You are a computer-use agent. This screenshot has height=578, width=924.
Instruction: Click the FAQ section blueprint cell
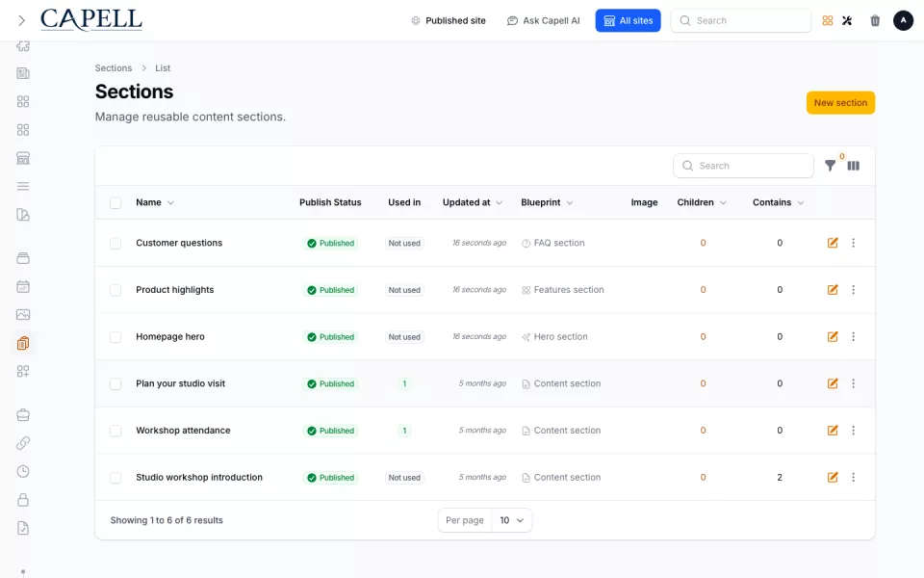click(552, 243)
